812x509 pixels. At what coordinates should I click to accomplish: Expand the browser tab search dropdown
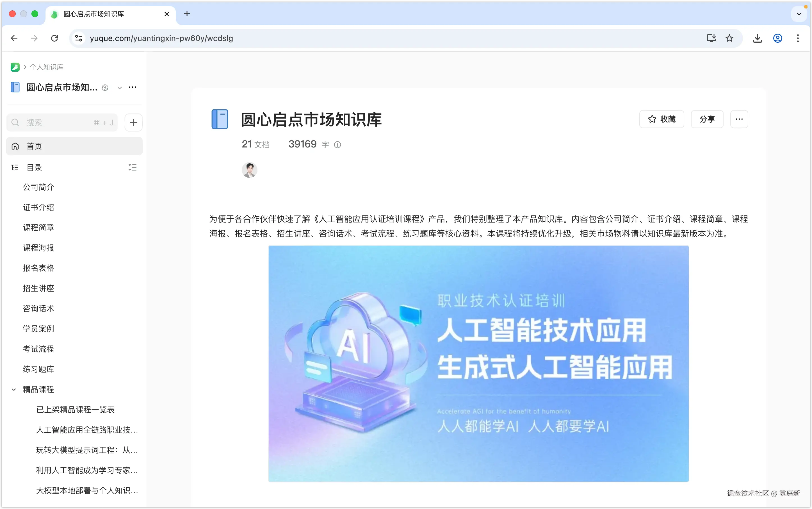point(799,14)
